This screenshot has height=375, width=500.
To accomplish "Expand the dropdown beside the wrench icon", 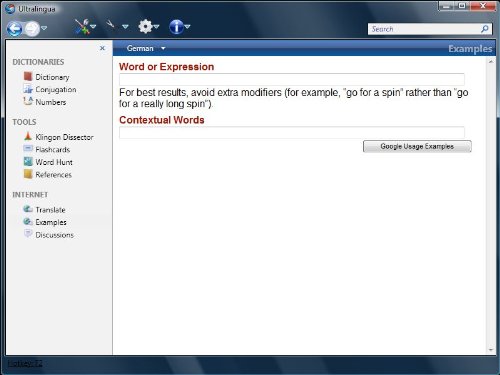I will coord(125,26).
